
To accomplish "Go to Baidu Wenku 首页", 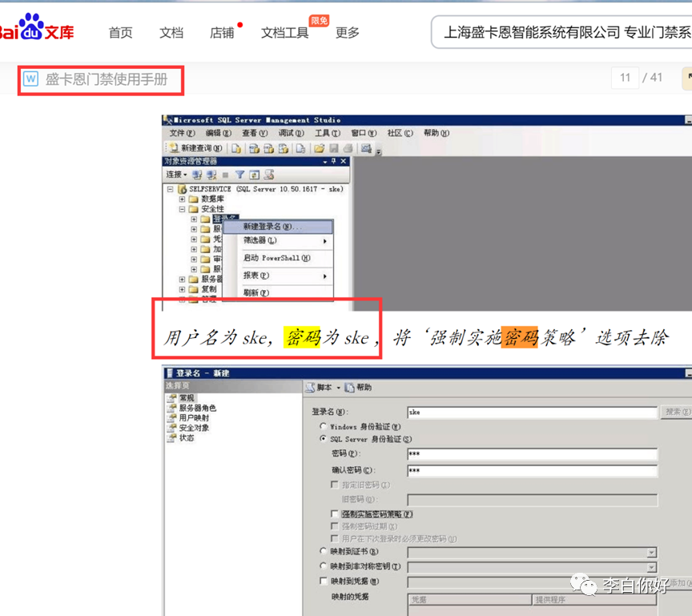I will (x=120, y=32).
